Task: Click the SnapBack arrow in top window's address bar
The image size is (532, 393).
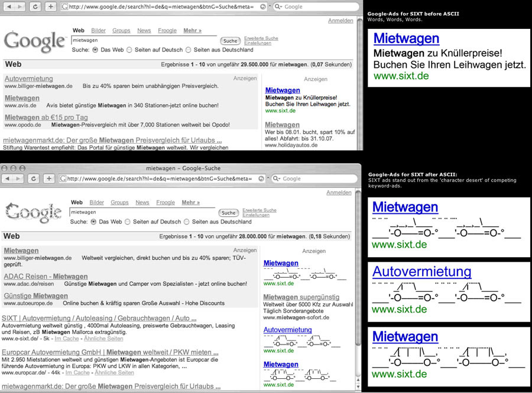Action: [263, 7]
